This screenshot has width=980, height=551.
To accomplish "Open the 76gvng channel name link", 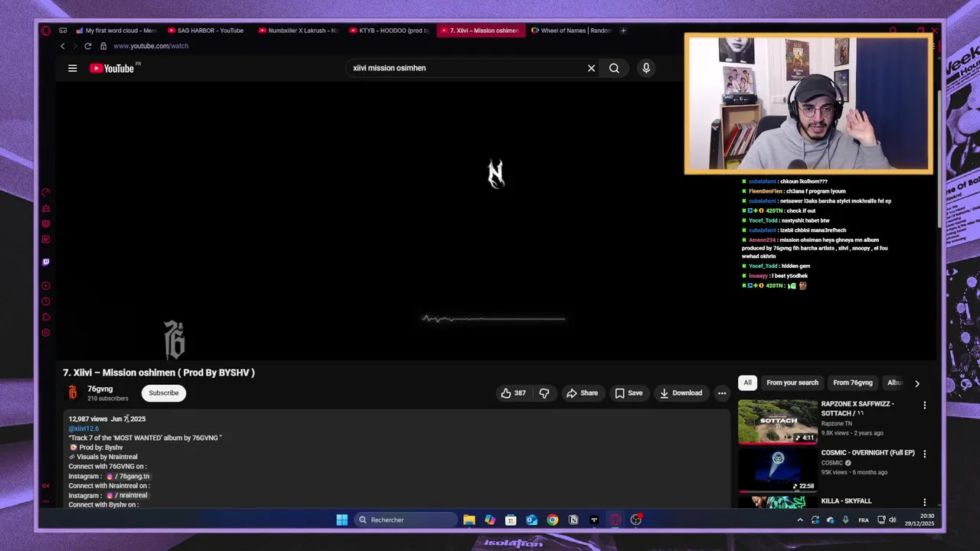I will point(100,389).
